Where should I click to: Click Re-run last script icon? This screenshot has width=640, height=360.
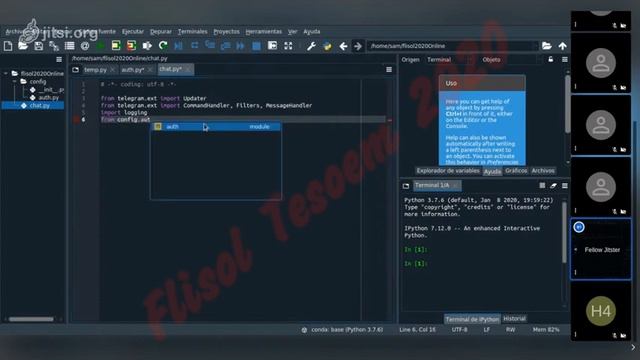(x=163, y=46)
